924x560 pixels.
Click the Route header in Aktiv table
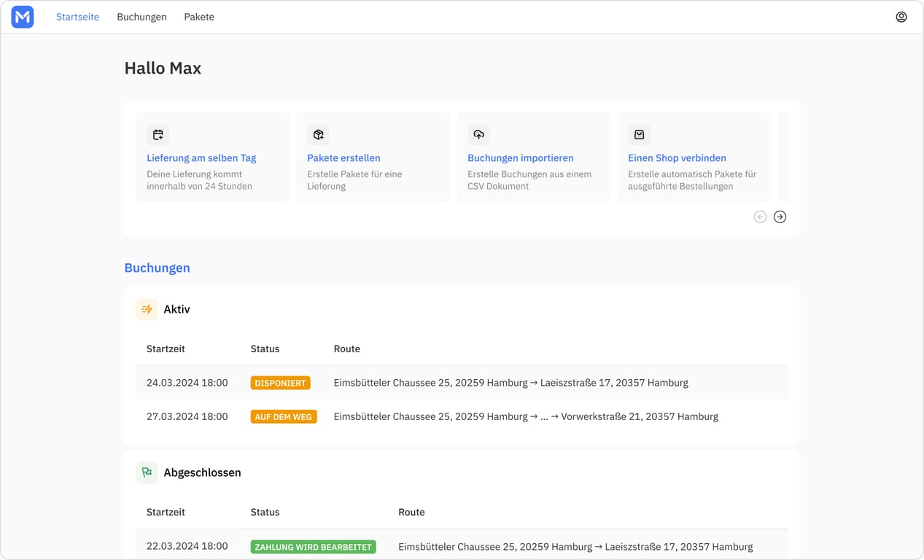[347, 349]
